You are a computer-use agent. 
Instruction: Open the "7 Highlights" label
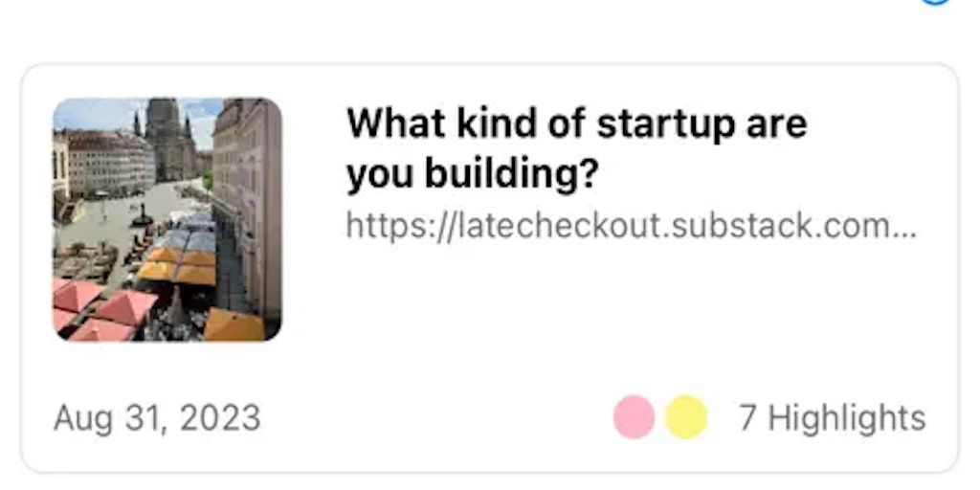pos(832,418)
